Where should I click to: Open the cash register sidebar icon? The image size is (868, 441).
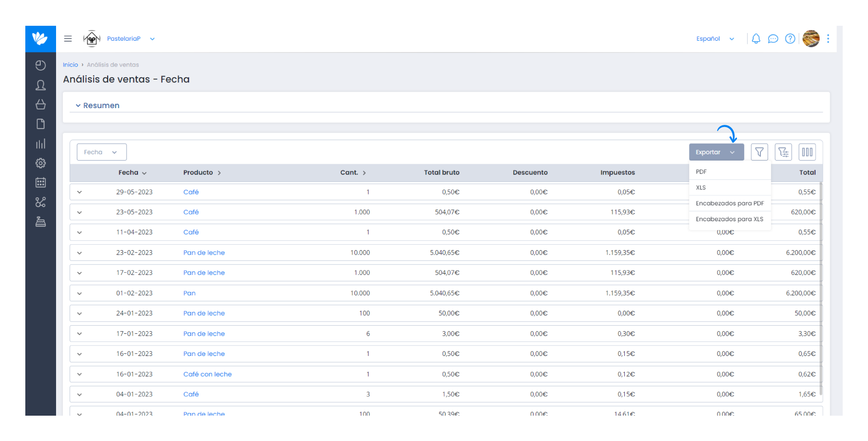click(x=40, y=222)
